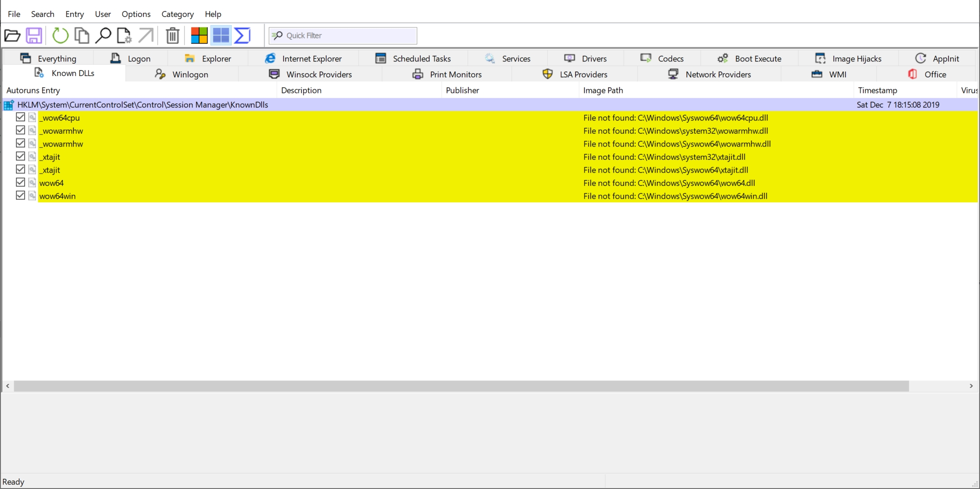This screenshot has height=489, width=980.
Task: Select the Known DLLs tab
Action: (64, 73)
